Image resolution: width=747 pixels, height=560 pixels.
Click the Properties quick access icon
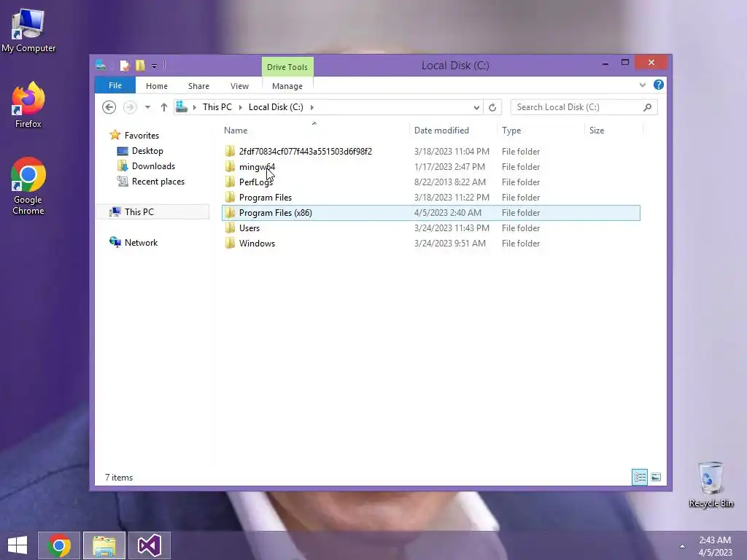point(124,65)
